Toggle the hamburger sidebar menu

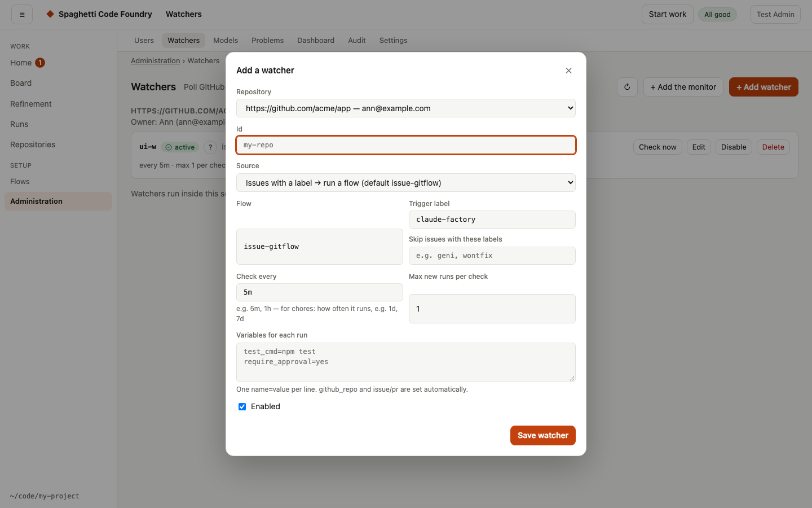22,15
